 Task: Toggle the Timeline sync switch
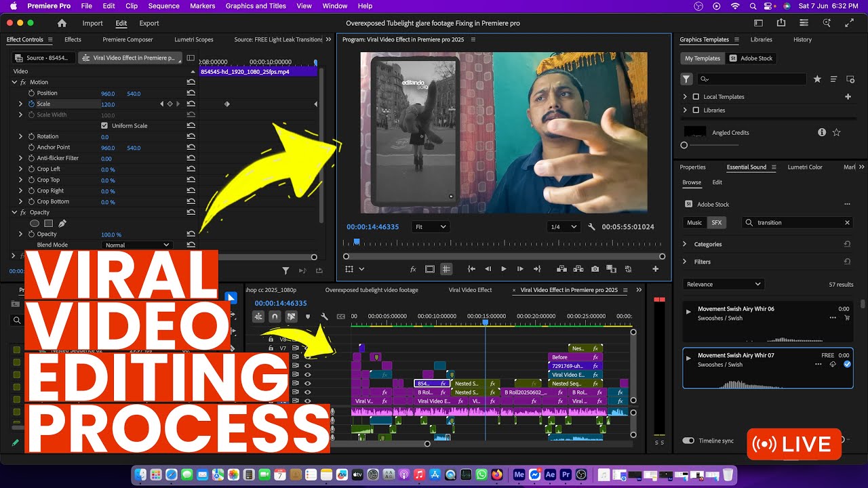[x=688, y=441]
